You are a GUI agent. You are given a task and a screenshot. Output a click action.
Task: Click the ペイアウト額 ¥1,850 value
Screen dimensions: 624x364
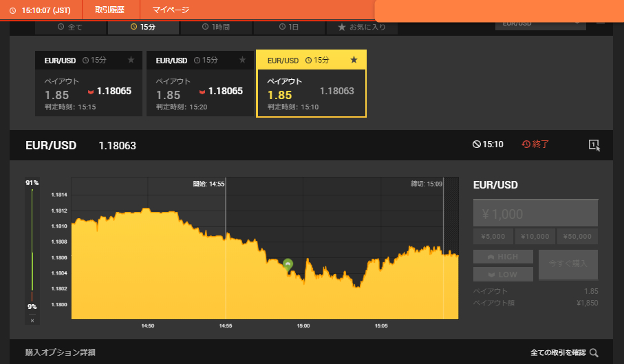(588, 303)
